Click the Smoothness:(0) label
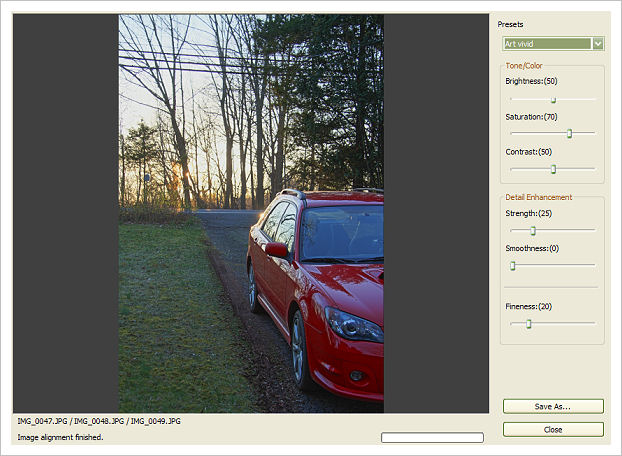 click(x=532, y=248)
